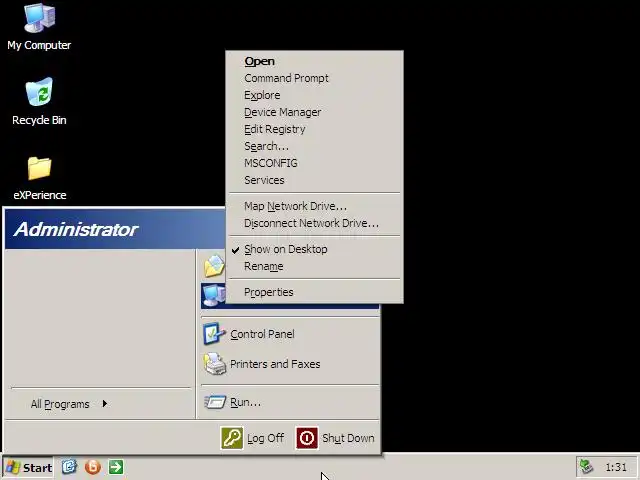Click the 1:31 clock in the tray

point(616,467)
